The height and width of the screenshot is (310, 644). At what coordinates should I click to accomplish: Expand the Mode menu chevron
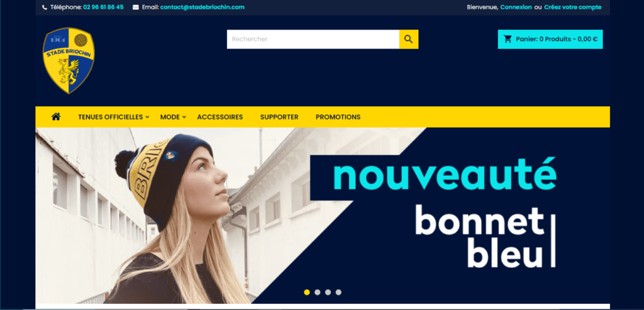pyautogui.click(x=184, y=117)
